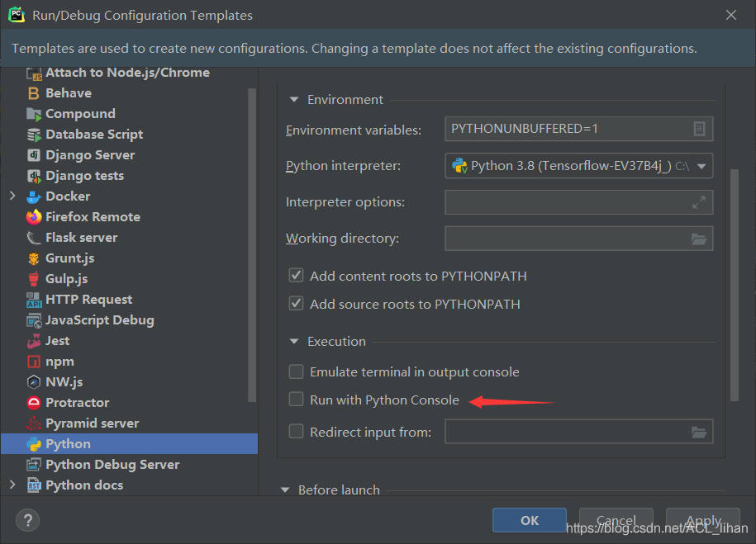This screenshot has height=544, width=756.
Task: Browse for Redirect input file
Action: (x=699, y=432)
